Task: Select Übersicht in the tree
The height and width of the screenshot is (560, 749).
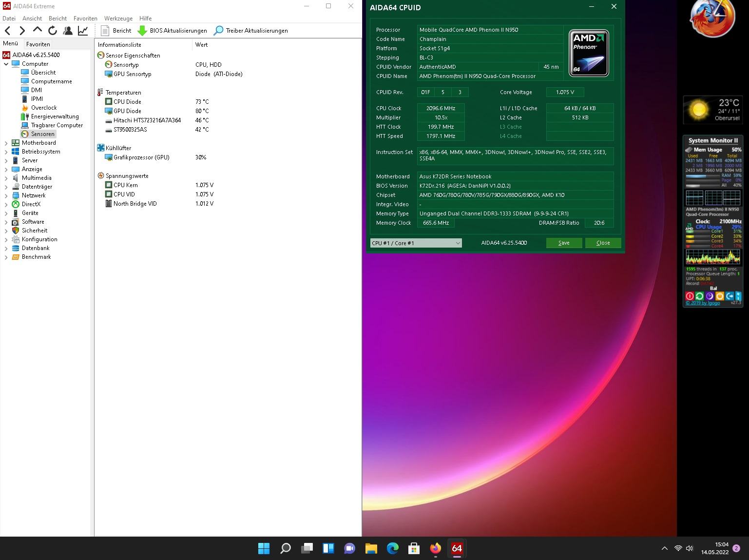Action: pos(43,73)
